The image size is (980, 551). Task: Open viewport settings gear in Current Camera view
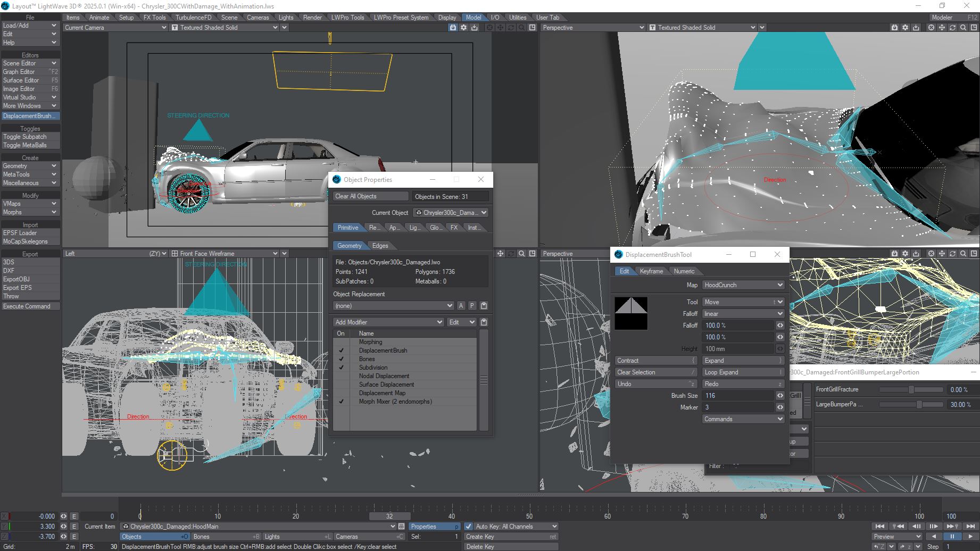point(463,28)
